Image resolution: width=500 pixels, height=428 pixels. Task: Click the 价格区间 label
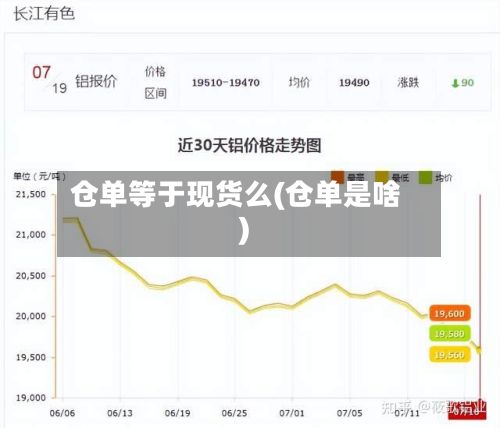coord(155,82)
